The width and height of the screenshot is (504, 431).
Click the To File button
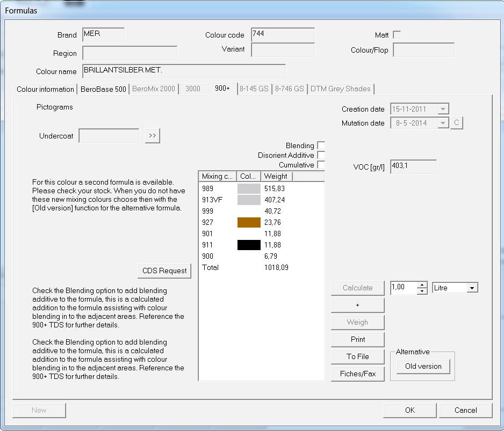click(x=358, y=356)
